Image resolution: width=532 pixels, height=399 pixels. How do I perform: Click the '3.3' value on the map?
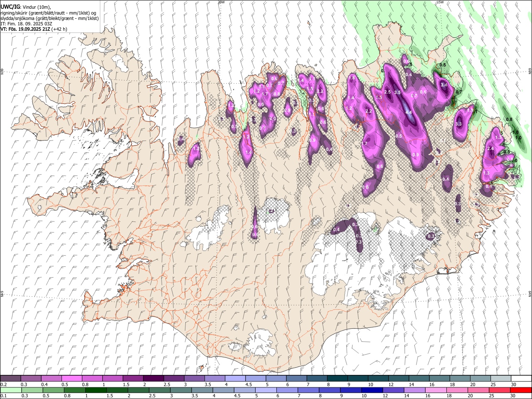point(459,124)
